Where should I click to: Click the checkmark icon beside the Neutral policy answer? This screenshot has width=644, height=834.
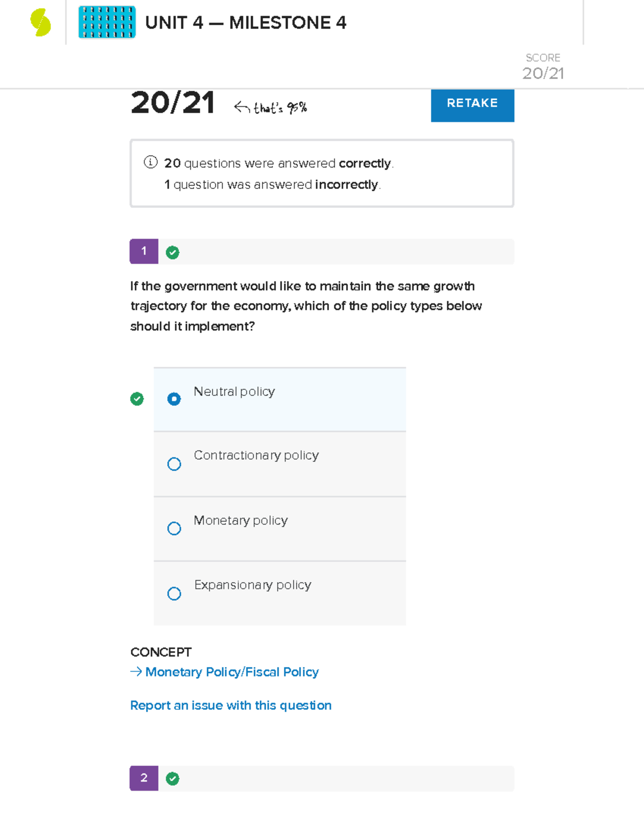pos(137,398)
